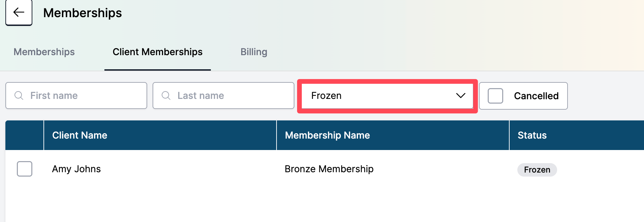
Task: Click the Client Name column header
Action: [x=79, y=135]
